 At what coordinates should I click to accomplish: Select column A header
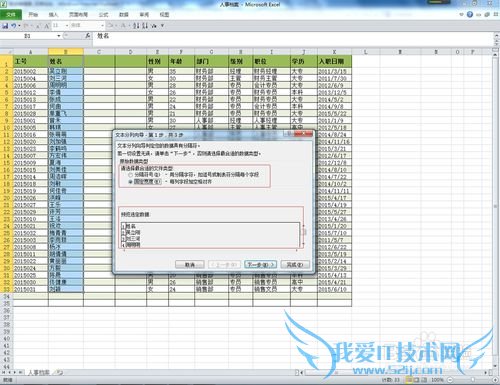[x=31, y=52]
